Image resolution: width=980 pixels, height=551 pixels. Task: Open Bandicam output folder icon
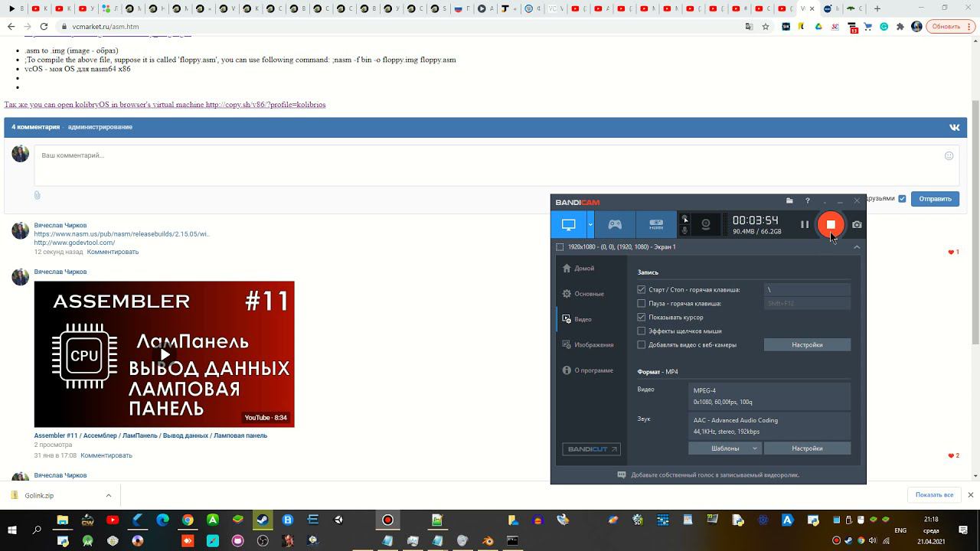789,201
